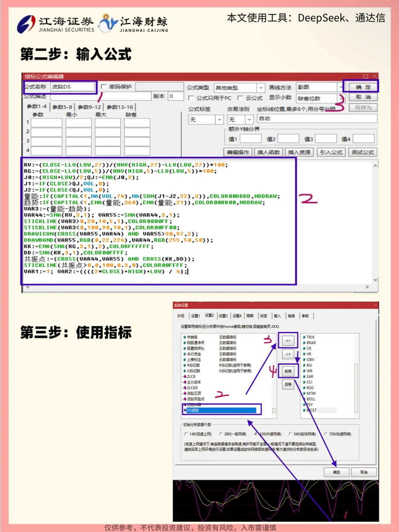Check the 公式只用于PC option
399x532 pixels.
[191, 98]
